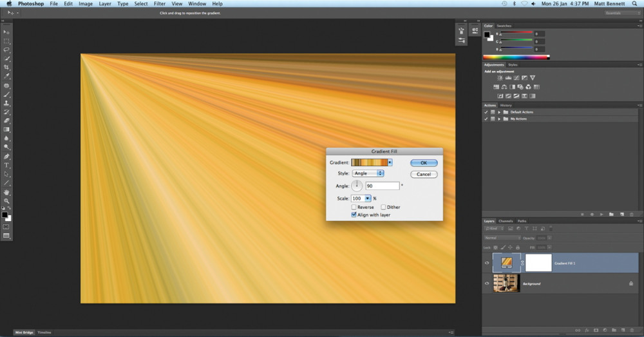Switch to the Channels tab

coord(506,221)
